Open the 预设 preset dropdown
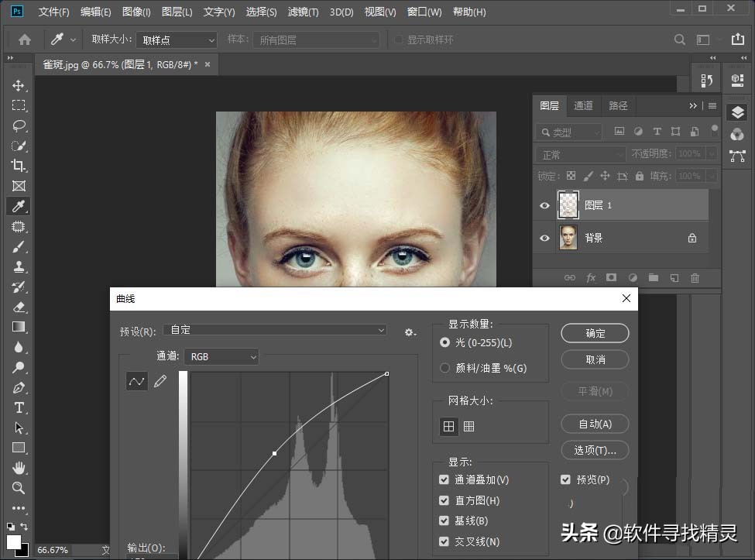 point(275,330)
